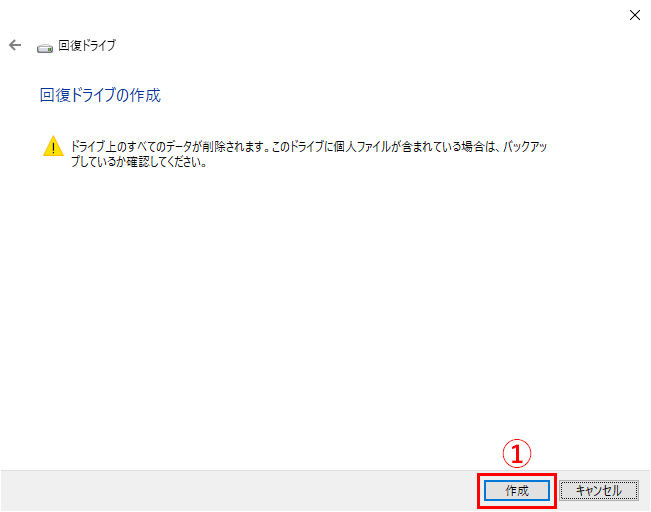Click the 確認してください text on the second warning line
651x512 pixels.
[166, 162]
